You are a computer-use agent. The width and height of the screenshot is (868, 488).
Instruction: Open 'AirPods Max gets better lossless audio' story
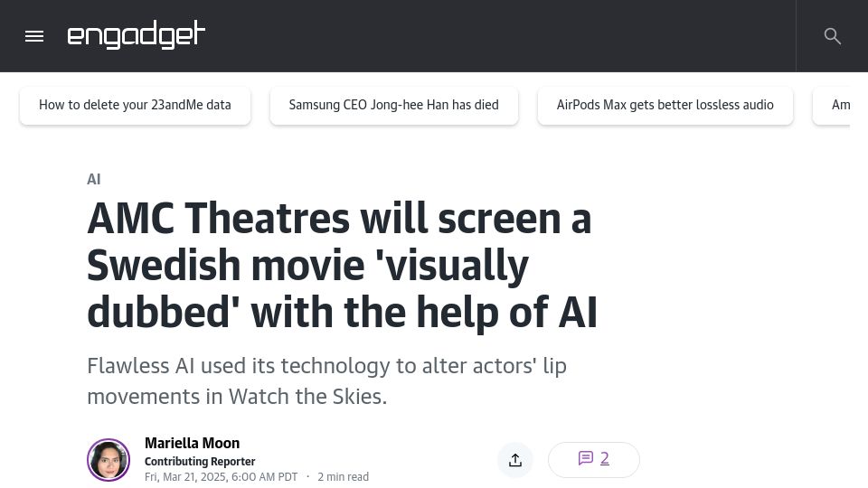tap(665, 105)
